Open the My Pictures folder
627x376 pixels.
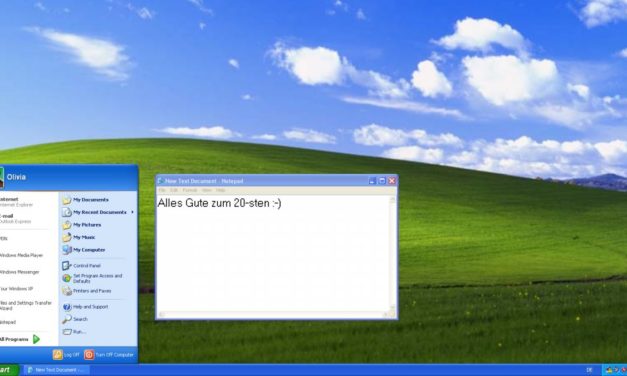[x=82, y=225]
